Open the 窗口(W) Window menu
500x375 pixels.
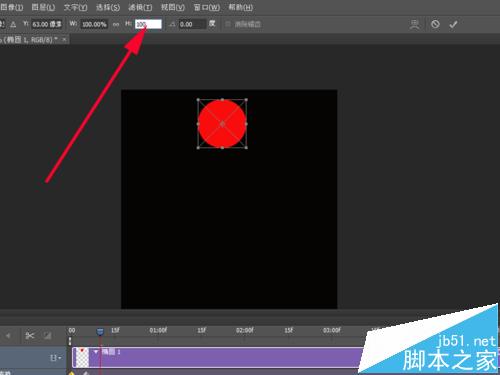click(x=207, y=7)
